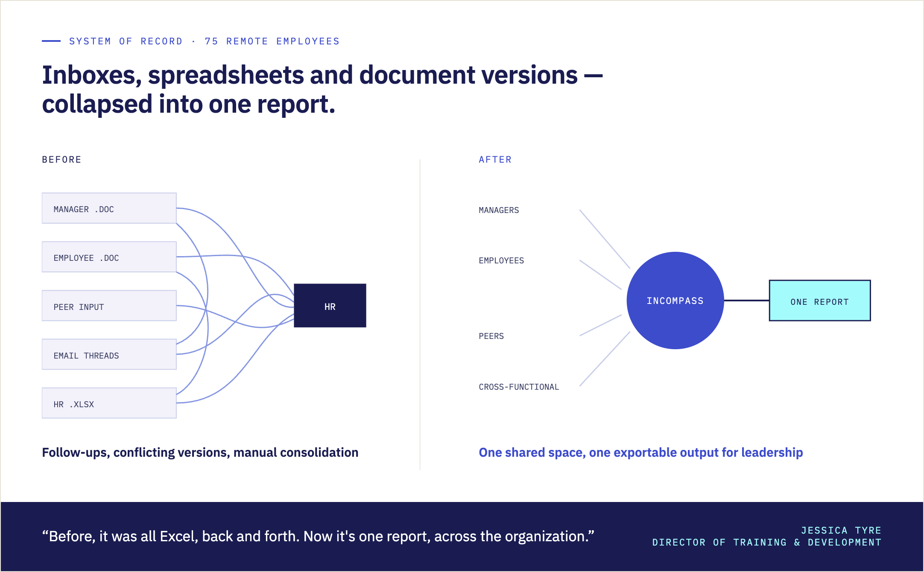Click the EMAIL THREADS box
The height and width of the screenshot is (572, 924).
(x=109, y=354)
